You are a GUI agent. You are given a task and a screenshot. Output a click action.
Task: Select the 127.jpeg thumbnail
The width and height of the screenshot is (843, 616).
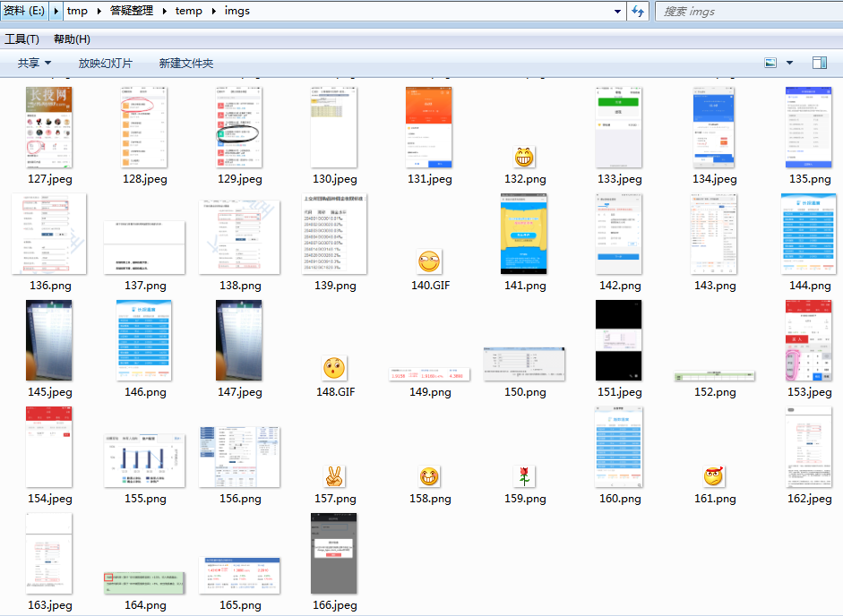pos(49,127)
